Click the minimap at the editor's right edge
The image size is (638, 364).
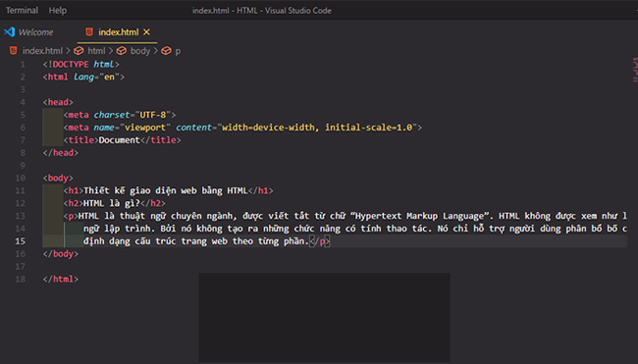coord(635,70)
